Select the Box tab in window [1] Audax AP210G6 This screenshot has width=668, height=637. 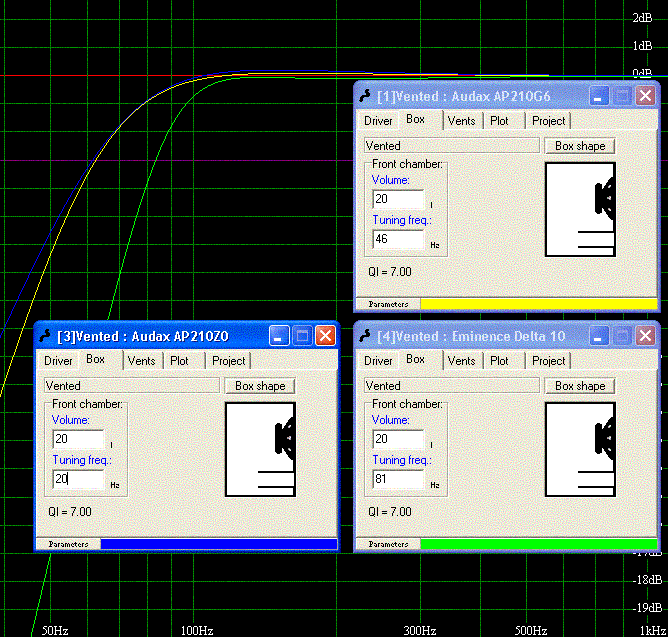tap(415, 120)
